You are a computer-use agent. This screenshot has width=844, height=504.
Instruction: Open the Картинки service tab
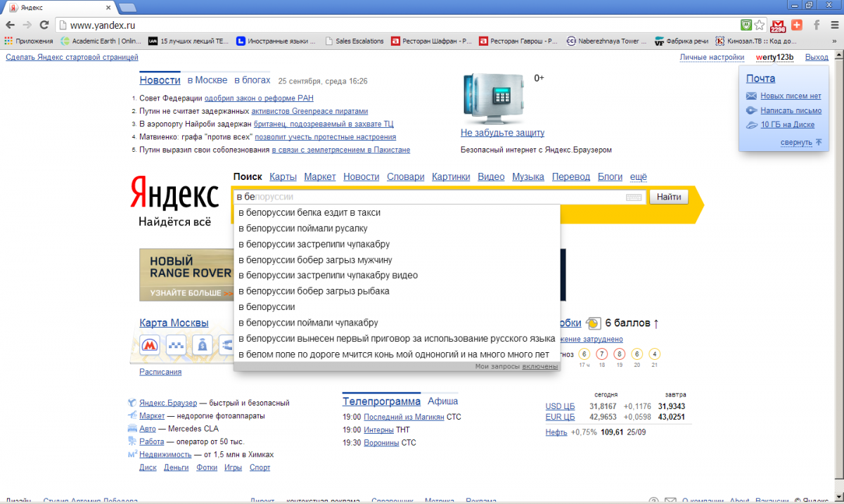[x=451, y=176]
